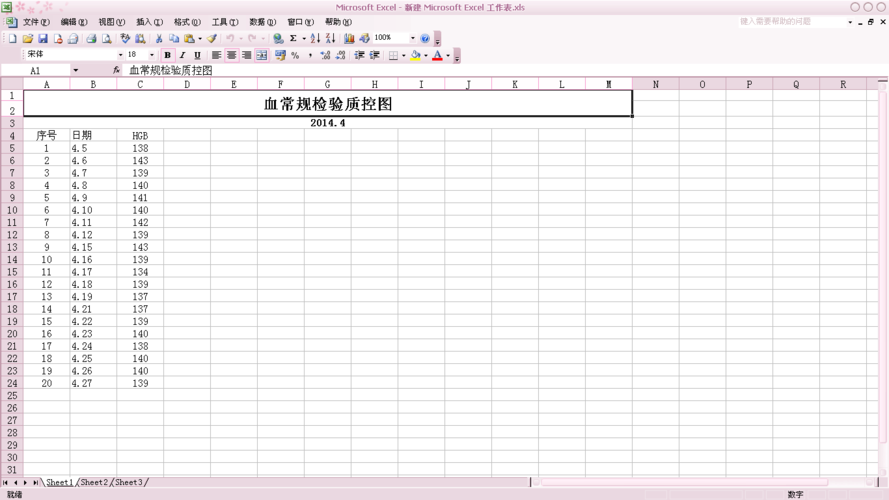Toggle center alignment
The height and width of the screenshot is (500, 889).
pos(231,55)
